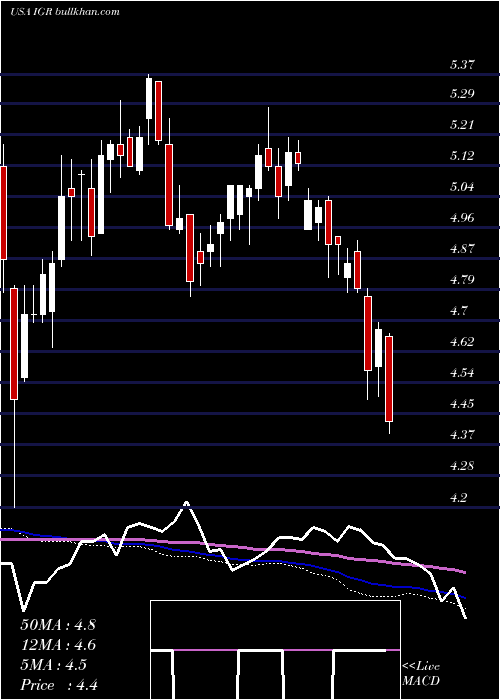This screenshot has height=700, width=500.
Task: Click the 4.79 price axis label
Action: click(x=462, y=280)
